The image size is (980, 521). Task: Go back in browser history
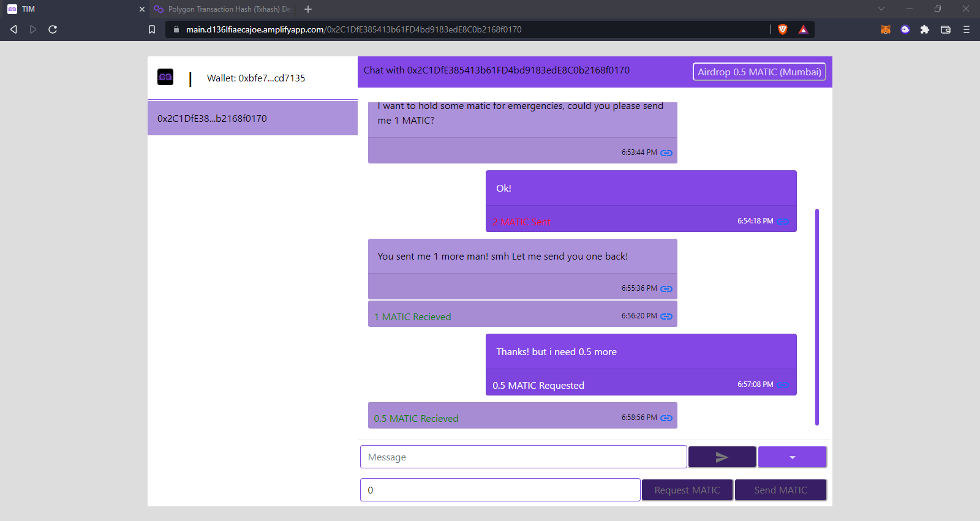coord(13,29)
